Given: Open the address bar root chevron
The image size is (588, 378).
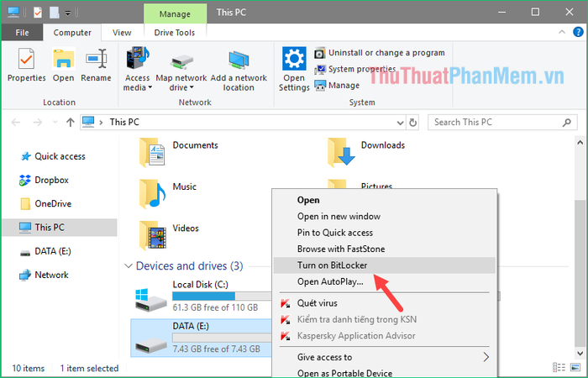Looking at the screenshot, I should point(101,123).
